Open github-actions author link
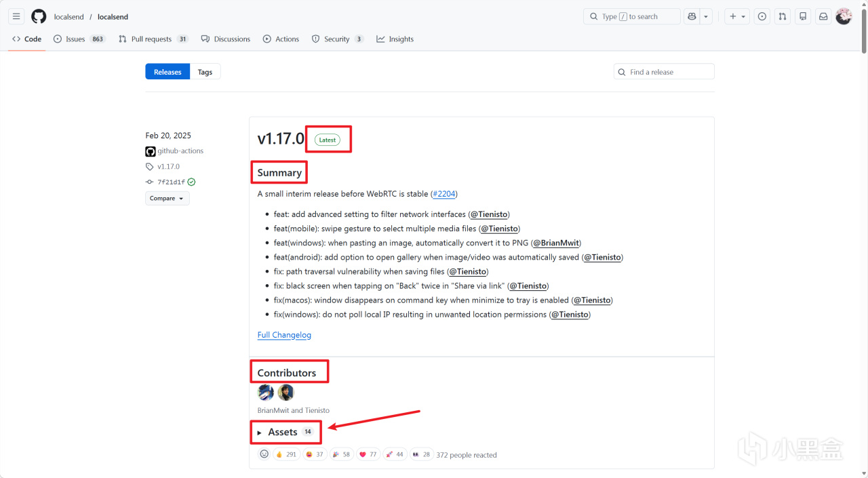Viewport: 868px width, 478px height. (x=180, y=151)
